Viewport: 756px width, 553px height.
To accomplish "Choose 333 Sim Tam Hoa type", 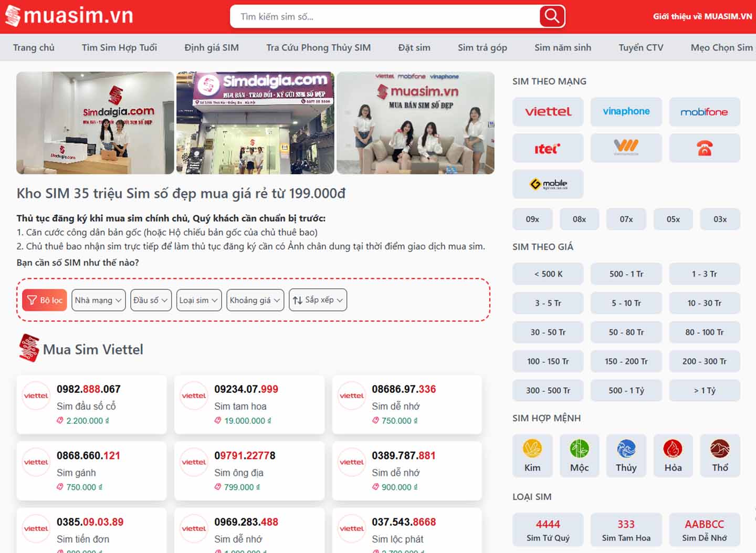I will pyautogui.click(x=626, y=530).
